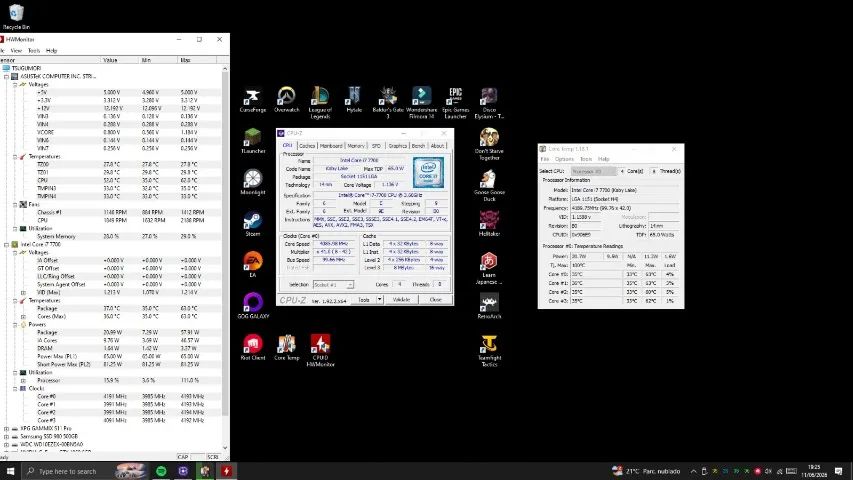This screenshot has width=853, height=480.
Task: Open the Recycle Bin desktop icon
Action: (16, 16)
